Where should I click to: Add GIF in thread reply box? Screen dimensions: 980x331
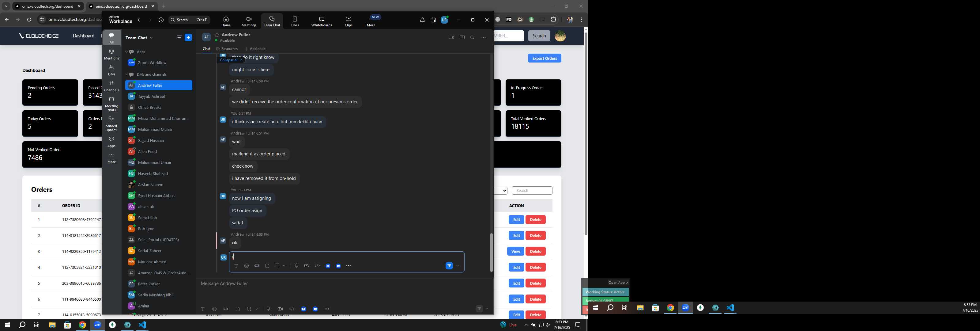tap(257, 266)
